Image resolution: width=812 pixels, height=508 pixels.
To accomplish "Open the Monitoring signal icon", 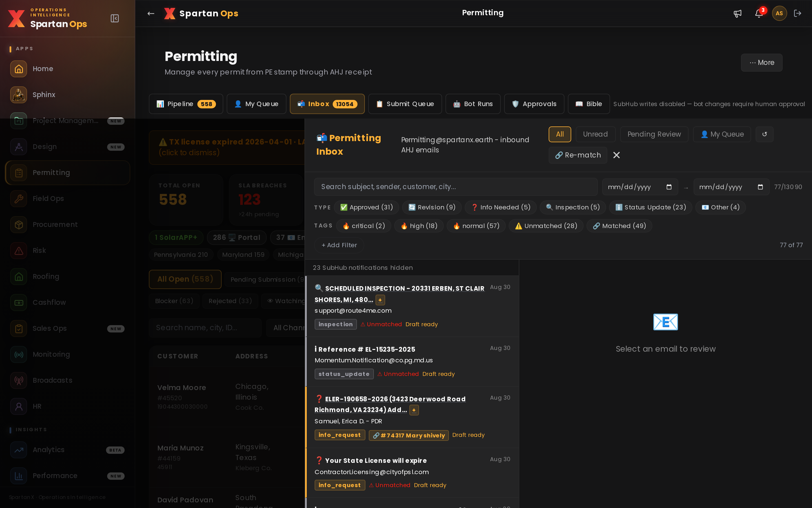I will click(x=19, y=354).
